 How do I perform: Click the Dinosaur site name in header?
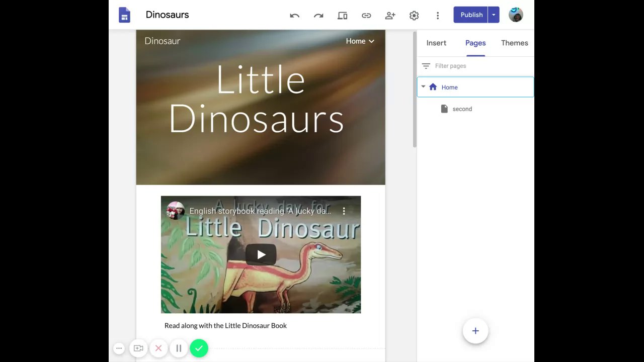[163, 41]
